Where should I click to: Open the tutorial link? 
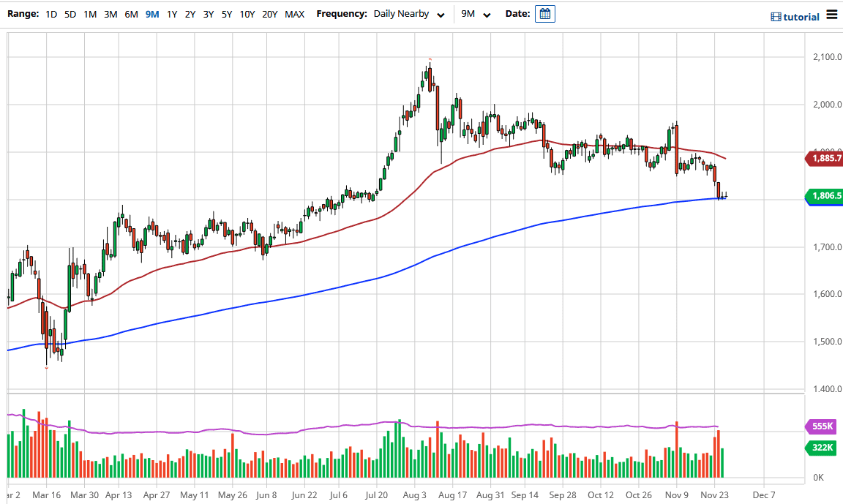click(801, 18)
